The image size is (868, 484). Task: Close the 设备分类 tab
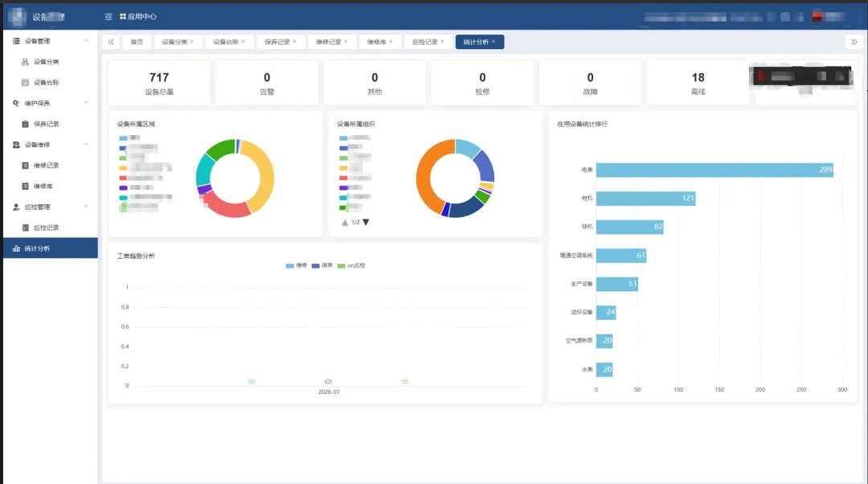tap(192, 42)
